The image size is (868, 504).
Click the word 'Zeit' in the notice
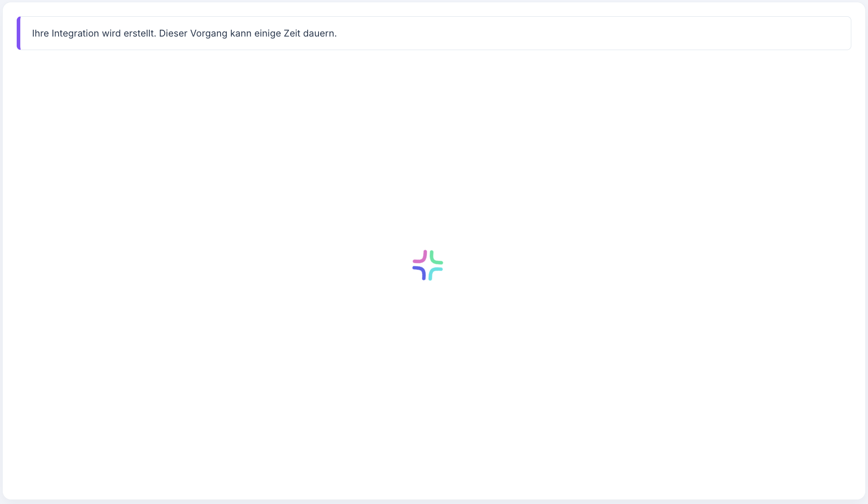click(x=292, y=33)
